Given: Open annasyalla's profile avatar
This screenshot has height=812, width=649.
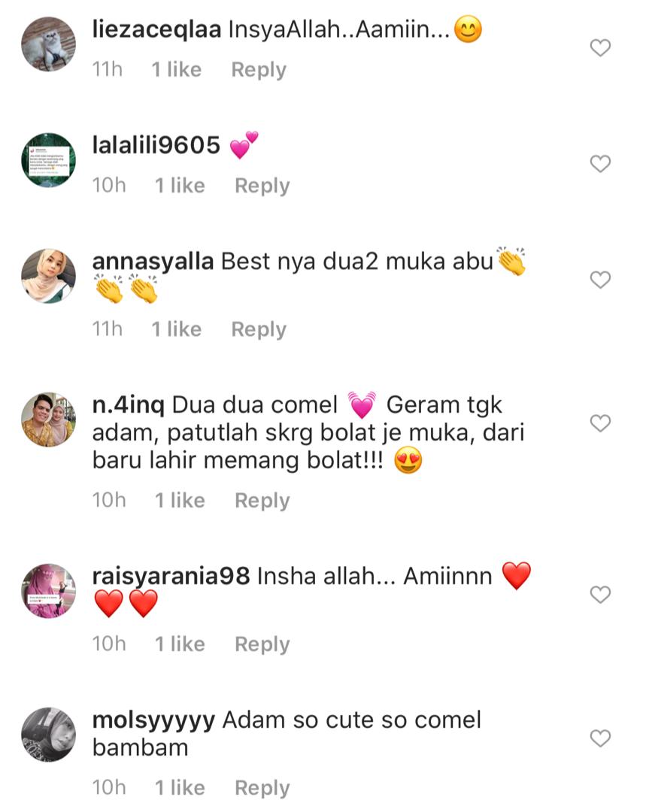Looking at the screenshot, I should pos(48,276).
